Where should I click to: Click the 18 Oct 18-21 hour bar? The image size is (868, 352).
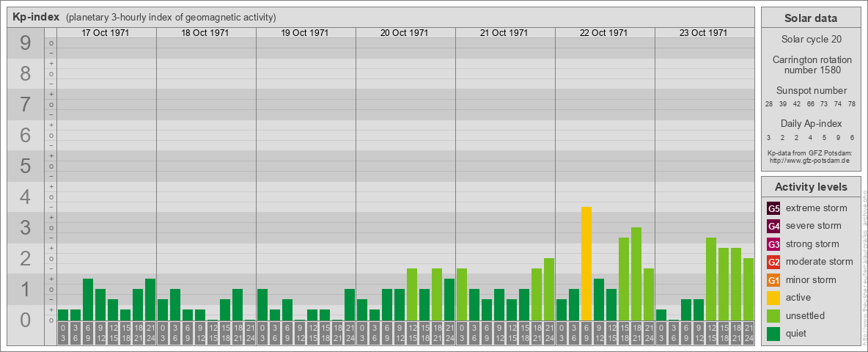pyautogui.click(x=238, y=304)
